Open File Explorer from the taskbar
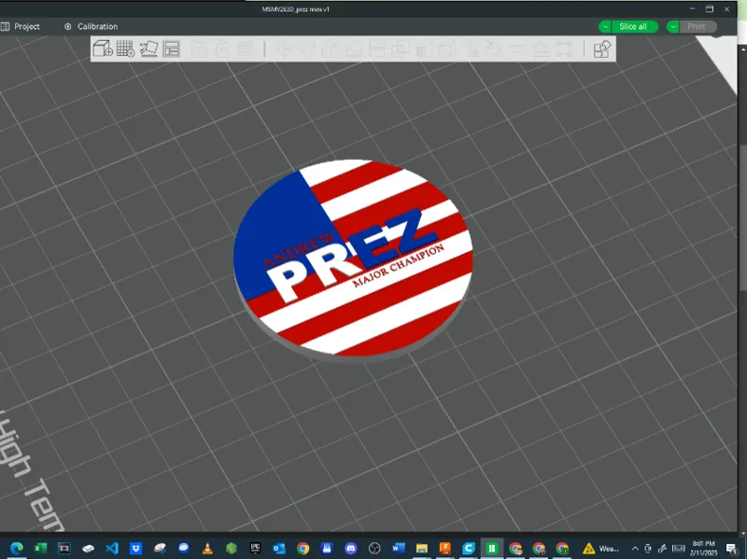Screen dimensions: 747x560 [x=422, y=548]
